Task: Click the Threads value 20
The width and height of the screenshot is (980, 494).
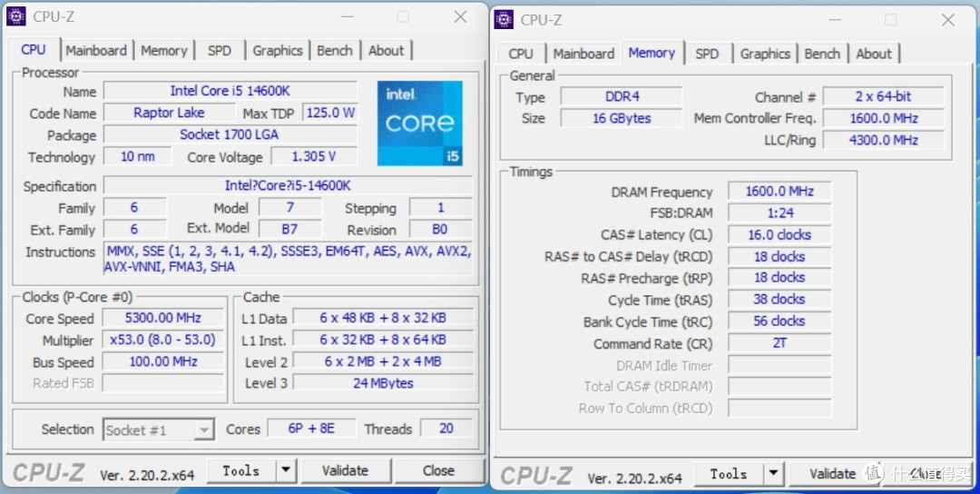Action: [x=446, y=429]
